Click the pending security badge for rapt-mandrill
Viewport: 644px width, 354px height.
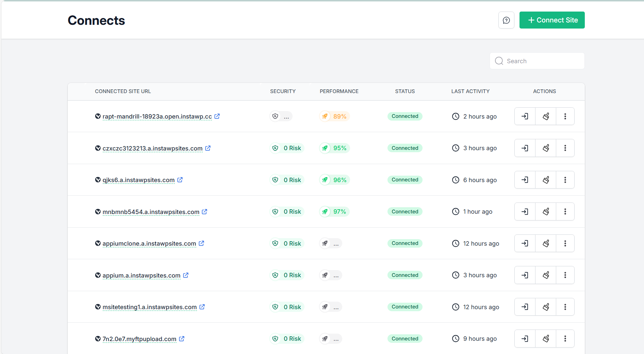pyautogui.click(x=281, y=116)
